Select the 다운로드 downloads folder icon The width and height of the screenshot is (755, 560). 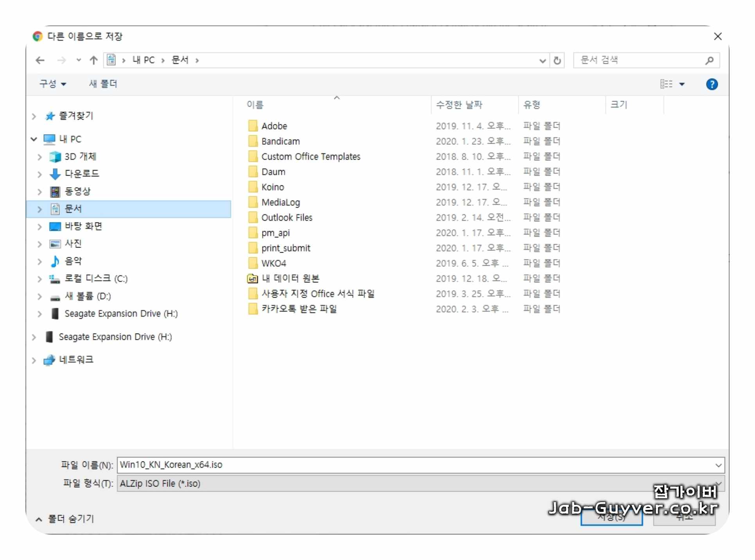click(55, 174)
